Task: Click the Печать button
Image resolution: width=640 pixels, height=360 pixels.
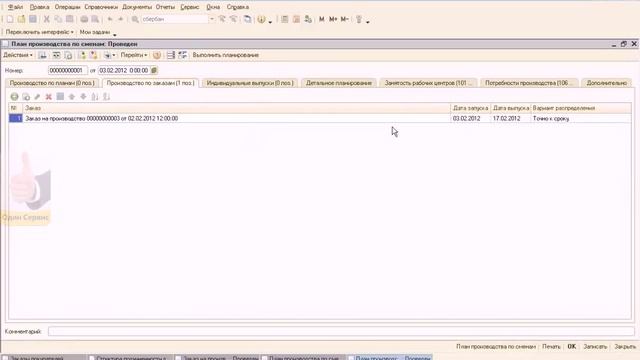Action: 551,347
